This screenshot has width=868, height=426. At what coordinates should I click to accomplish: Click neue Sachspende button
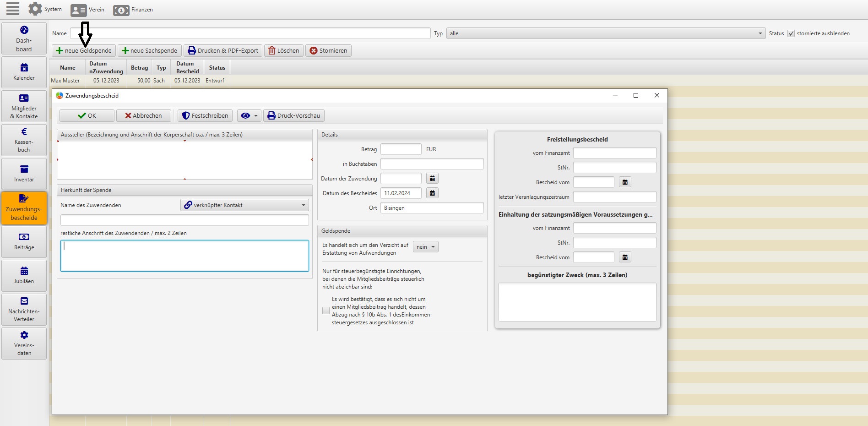pos(150,50)
